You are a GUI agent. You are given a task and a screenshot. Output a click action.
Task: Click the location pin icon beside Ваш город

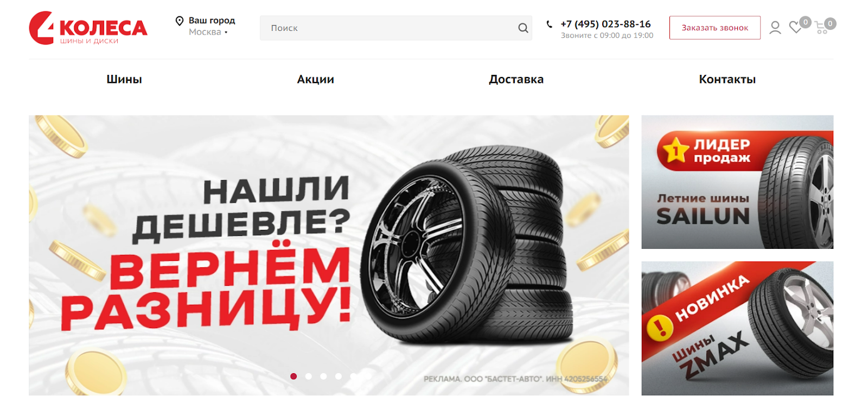tap(180, 21)
